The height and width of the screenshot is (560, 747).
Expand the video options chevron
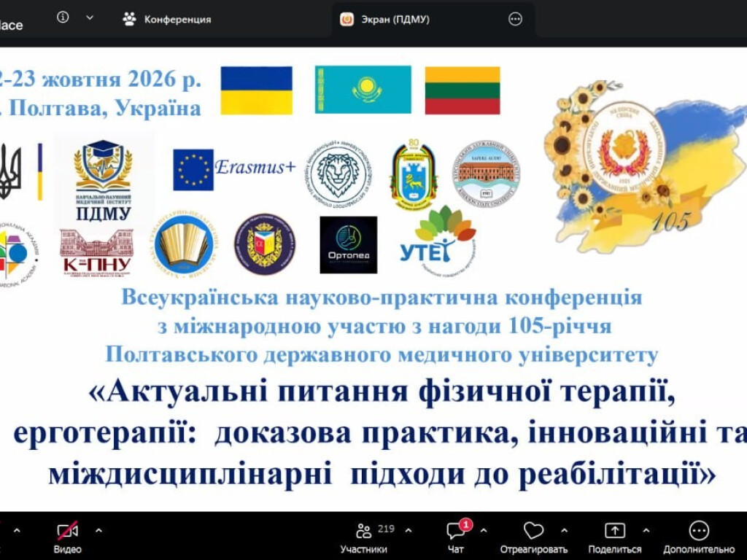click(x=98, y=530)
